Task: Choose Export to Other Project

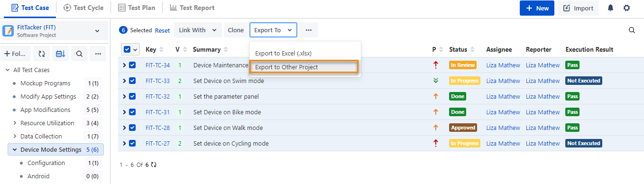Action: click(304, 67)
